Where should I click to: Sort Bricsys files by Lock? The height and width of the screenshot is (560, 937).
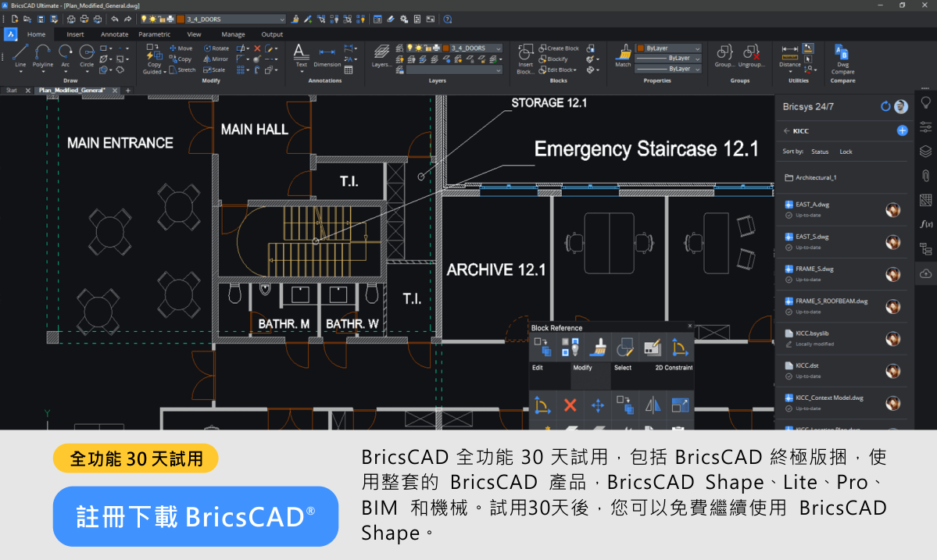coord(846,152)
